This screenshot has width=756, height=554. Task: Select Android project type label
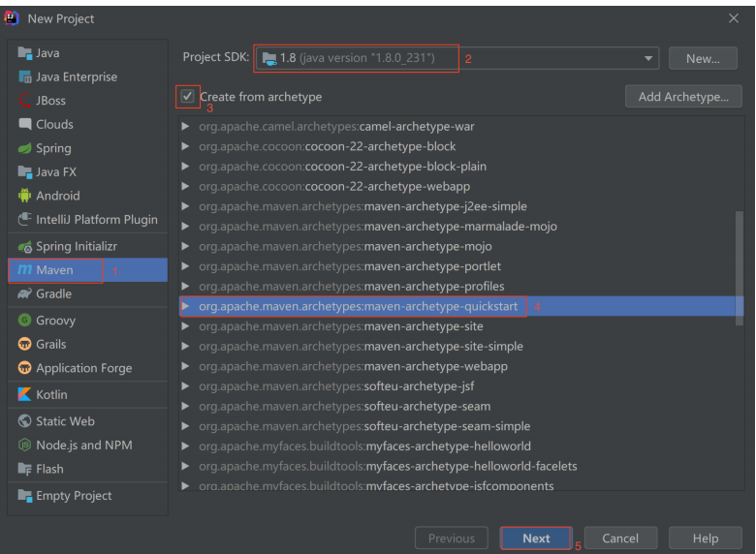pyautogui.click(x=58, y=196)
